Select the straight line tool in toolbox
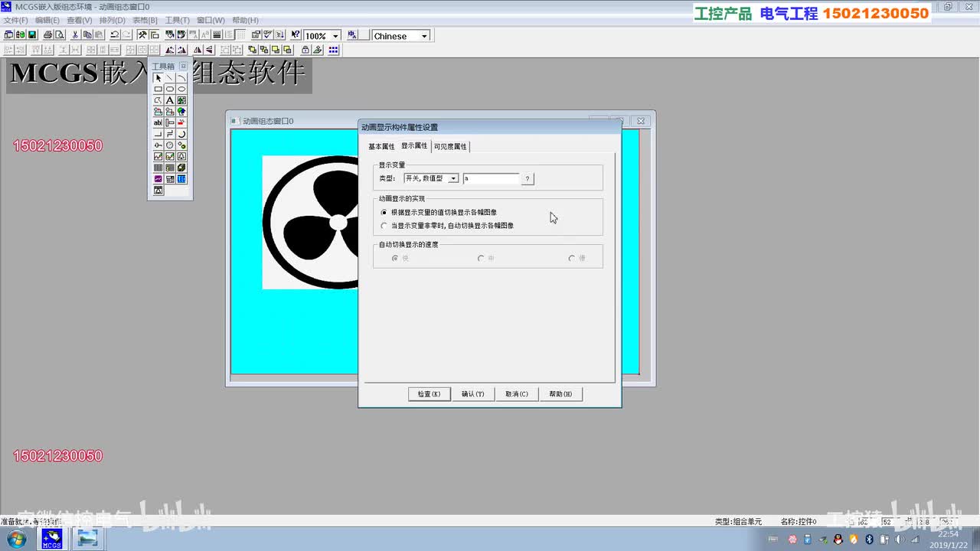 click(170, 78)
